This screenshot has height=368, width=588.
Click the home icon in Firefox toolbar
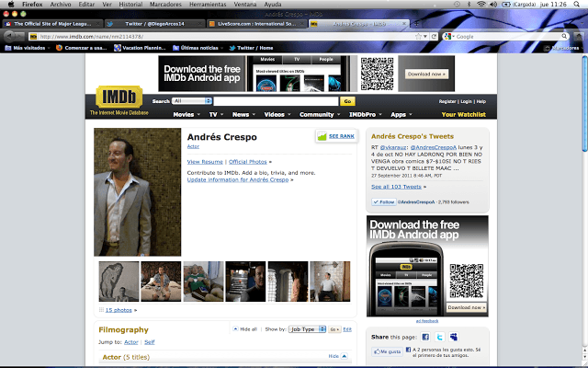click(579, 37)
